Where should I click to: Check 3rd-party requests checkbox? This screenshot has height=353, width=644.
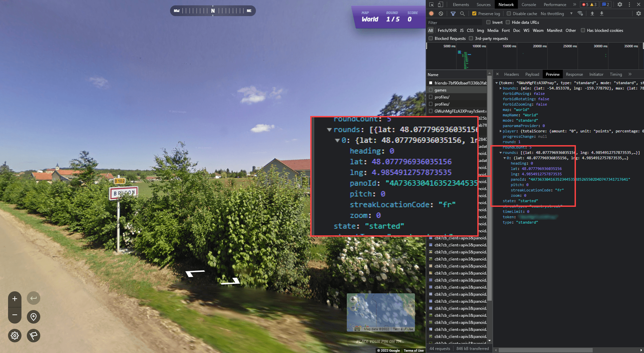[471, 39]
